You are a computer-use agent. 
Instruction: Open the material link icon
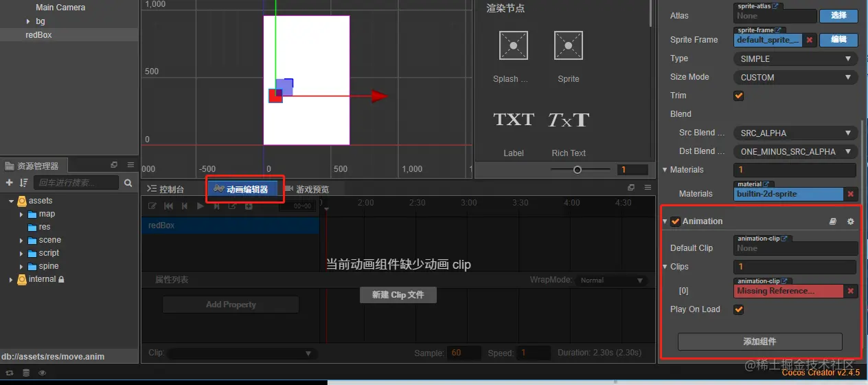click(x=766, y=184)
